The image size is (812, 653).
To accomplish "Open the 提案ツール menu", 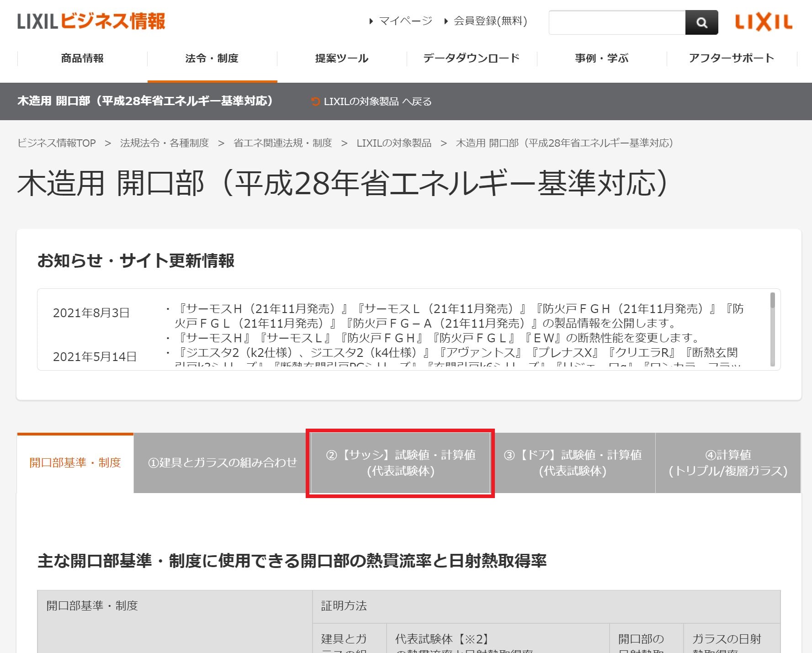I will tap(342, 58).
